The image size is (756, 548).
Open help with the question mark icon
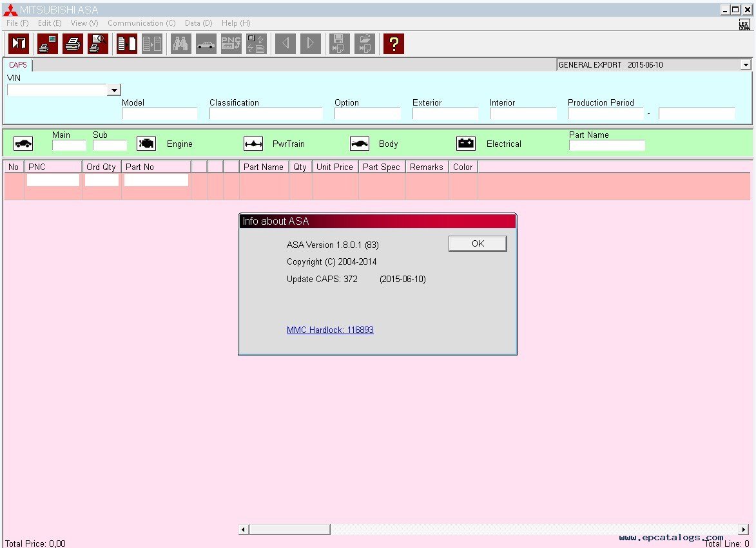point(393,44)
